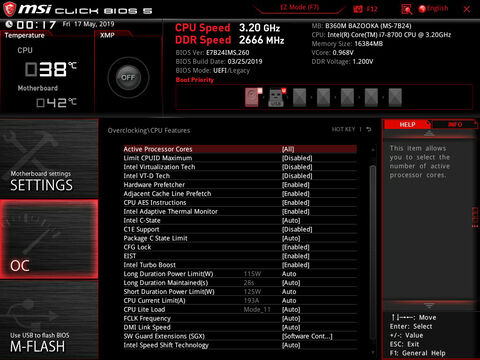The image size is (480, 360).
Task: Change Intel Virtualization Tech [Disabled] value
Action: [297, 167]
